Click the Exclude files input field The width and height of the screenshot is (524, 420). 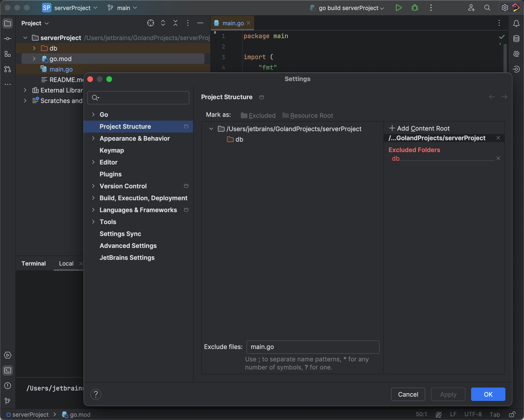tap(313, 347)
